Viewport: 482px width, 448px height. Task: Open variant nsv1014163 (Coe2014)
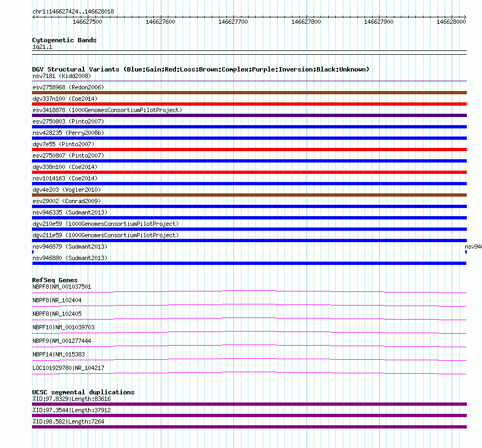tap(65, 178)
